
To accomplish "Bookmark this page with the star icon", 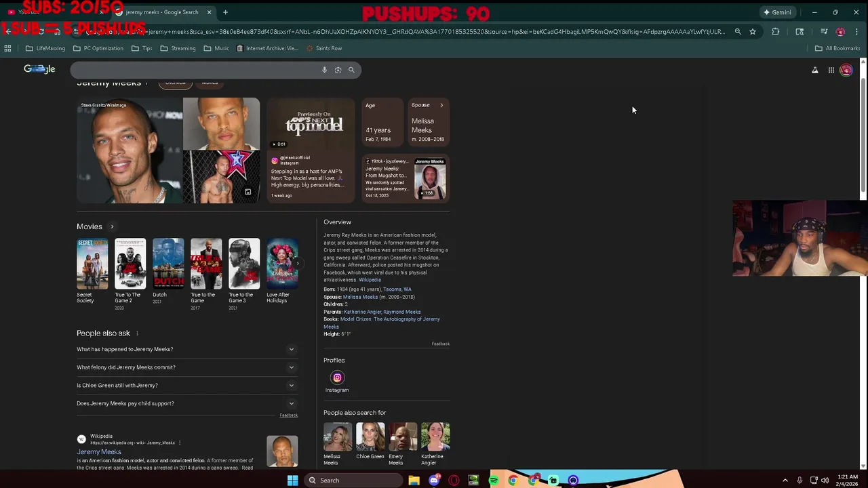I will click(x=753, y=32).
